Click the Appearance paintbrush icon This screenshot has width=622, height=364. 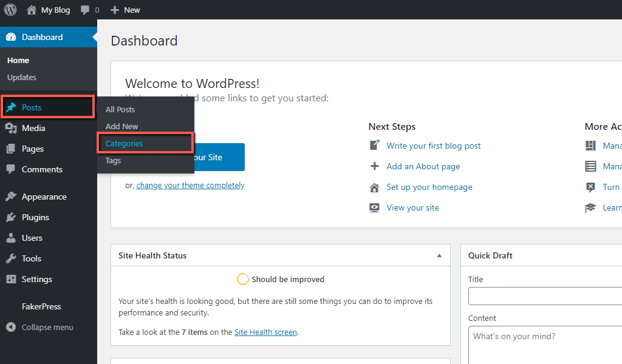11,197
